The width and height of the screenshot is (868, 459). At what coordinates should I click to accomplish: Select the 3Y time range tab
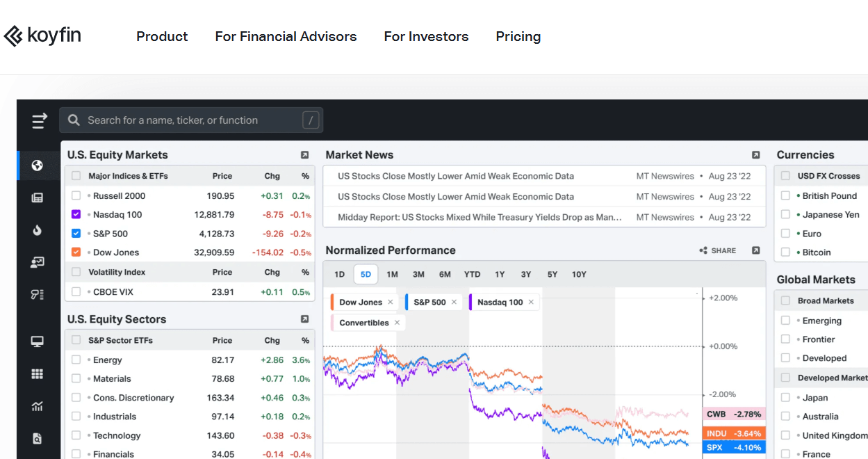click(x=526, y=274)
